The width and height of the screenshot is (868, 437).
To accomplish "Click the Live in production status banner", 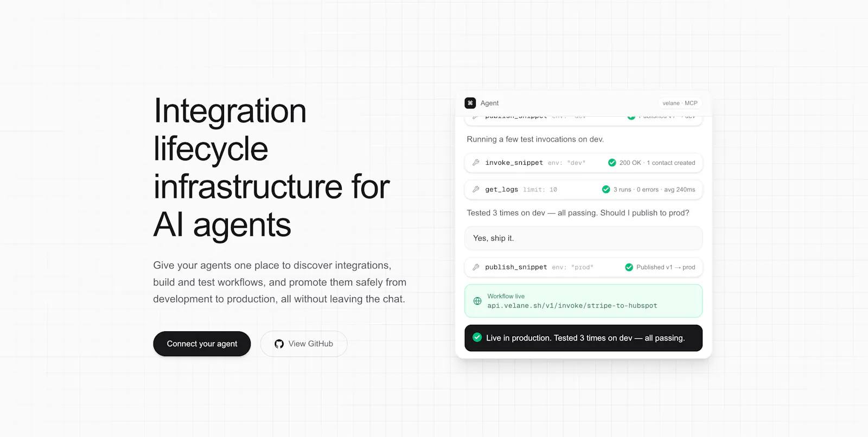I will 584,338.
